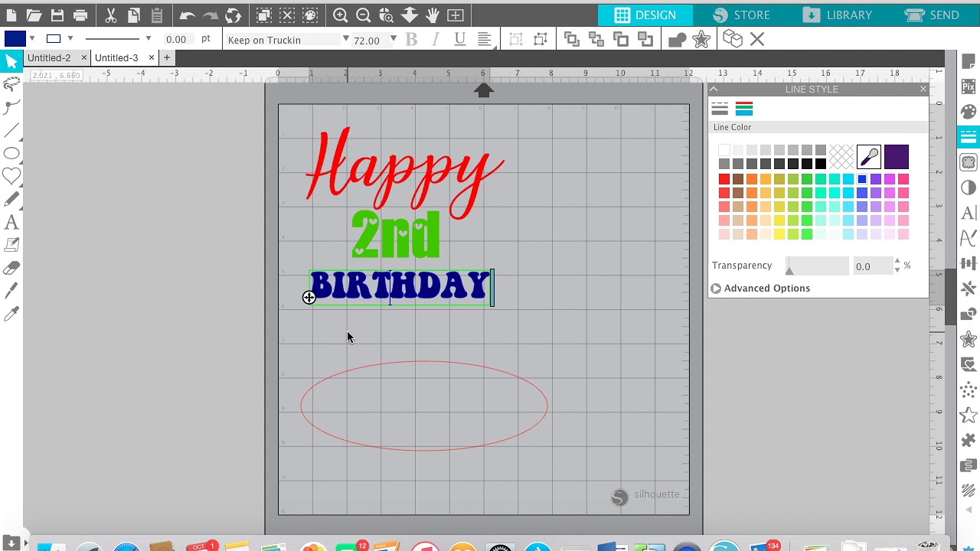This screenshot has height=551, width=980.
Task: Click the Delete X icon in toolbar
Action: (757, 39)
